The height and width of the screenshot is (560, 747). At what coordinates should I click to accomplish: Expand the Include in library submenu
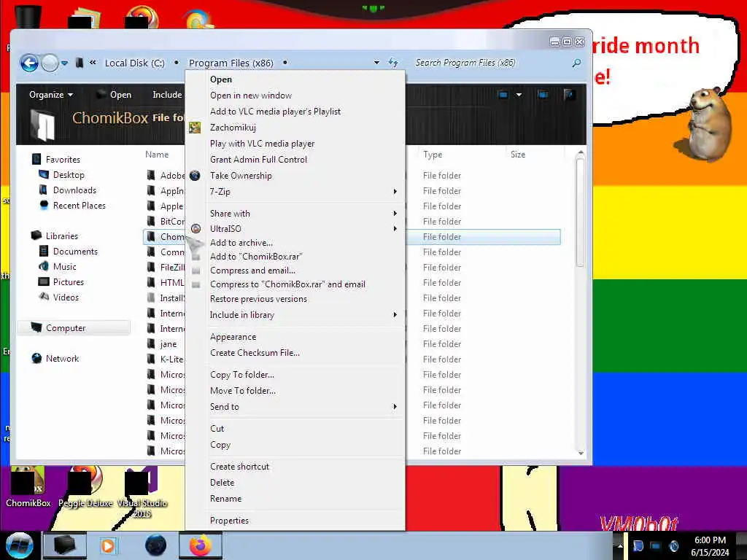pyautogui.click(x=295, y=315)
